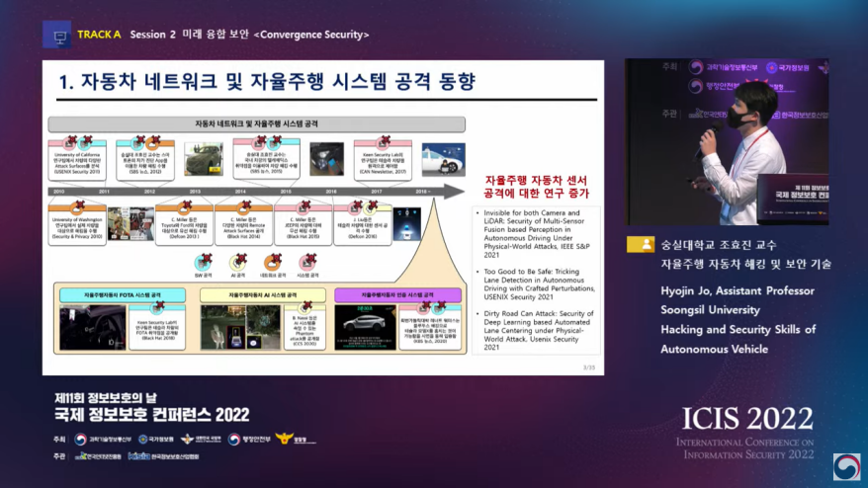Click the 2014 marker on the timeline
The image size is (868, 488).
tap(240, 192)
